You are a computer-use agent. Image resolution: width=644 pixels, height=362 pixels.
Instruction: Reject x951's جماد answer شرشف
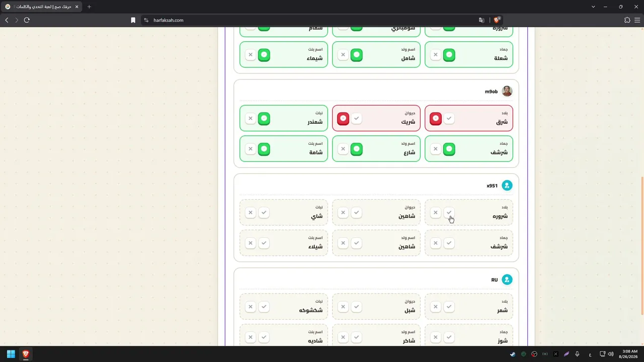[x=436, y=243]
